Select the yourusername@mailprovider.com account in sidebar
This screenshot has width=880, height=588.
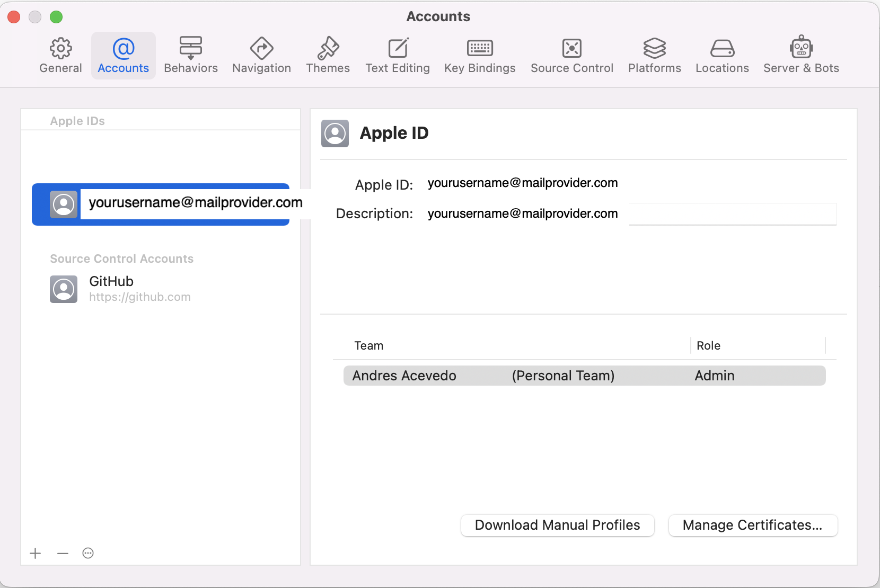coord(161,204)
